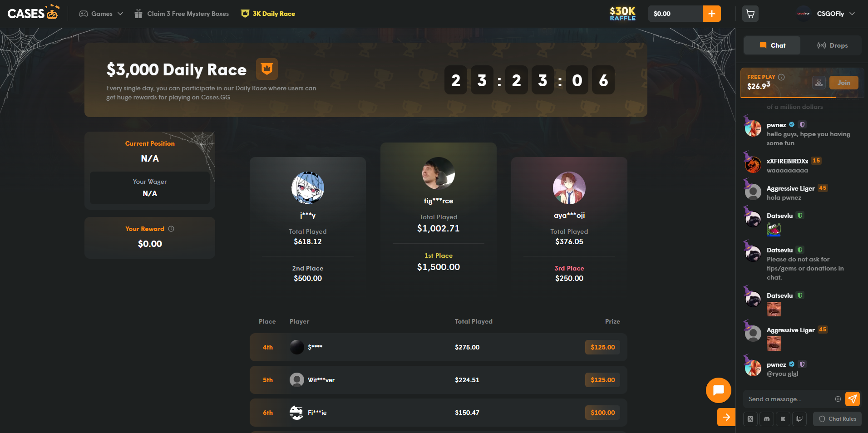The width and height of the screenshot is (868, 433).
Task: Open the Chat Rules button
Action: (x=838, y=419)
